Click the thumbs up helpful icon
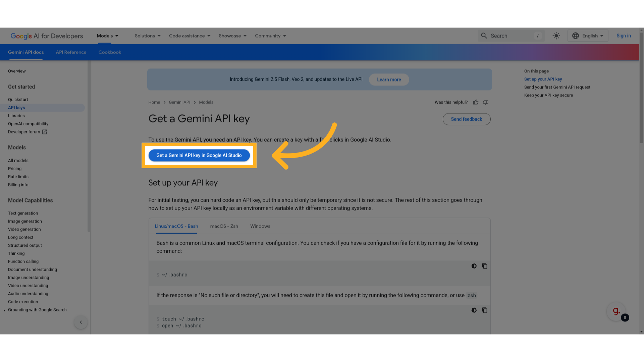The height and width of the screenshot is (362, 644). click(x=476, y=102)
